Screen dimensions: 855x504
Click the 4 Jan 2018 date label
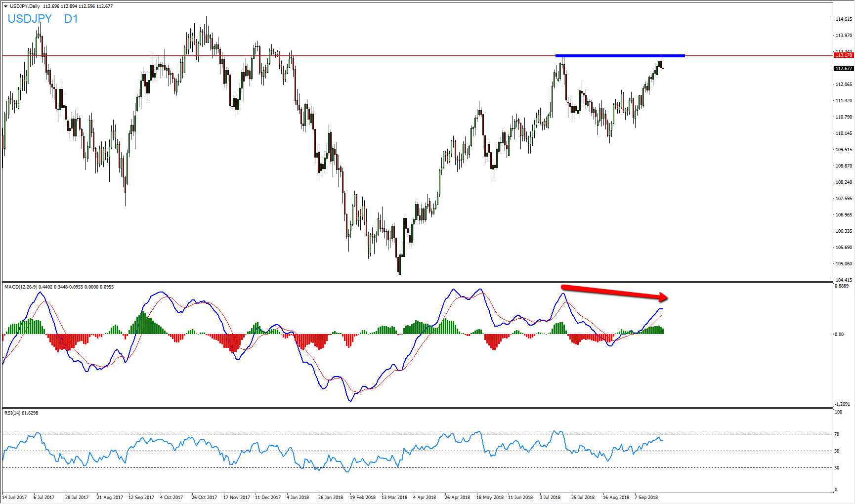coord(298,498)
